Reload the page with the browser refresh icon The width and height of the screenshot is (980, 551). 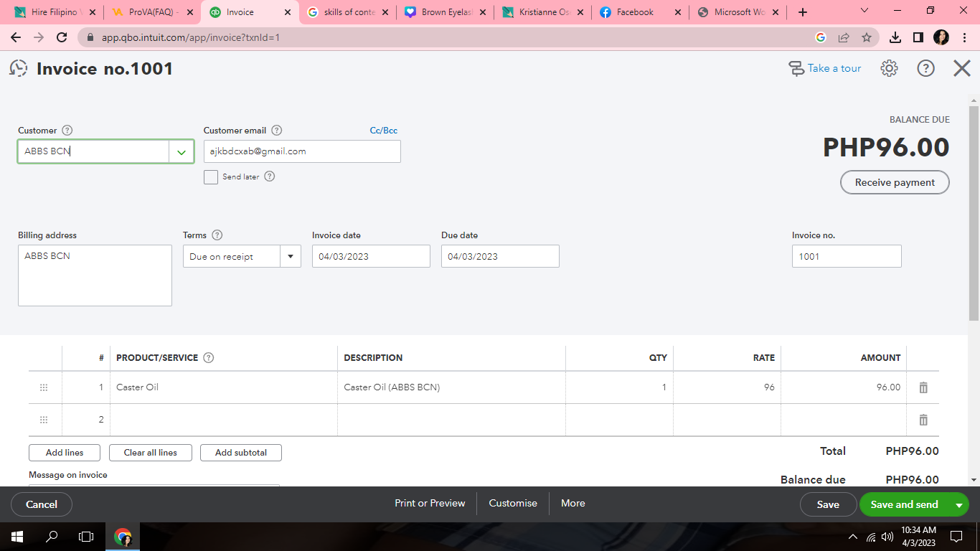pos(62,37)
